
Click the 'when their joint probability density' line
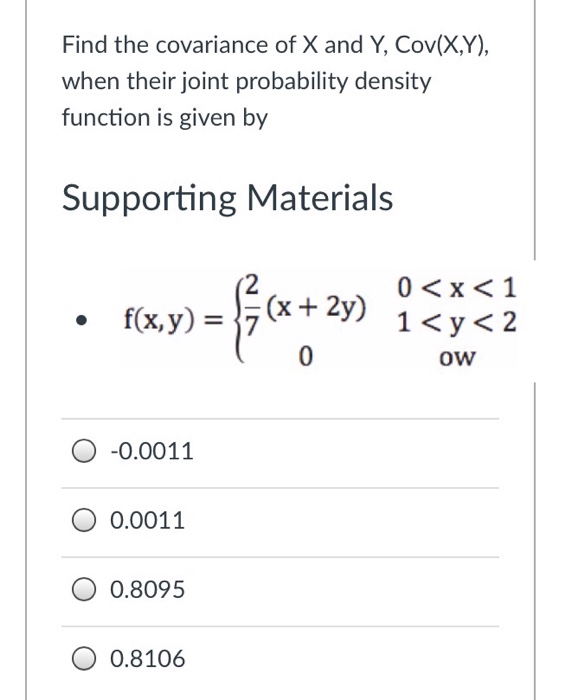pyautogui.click(x=246, y=82)
